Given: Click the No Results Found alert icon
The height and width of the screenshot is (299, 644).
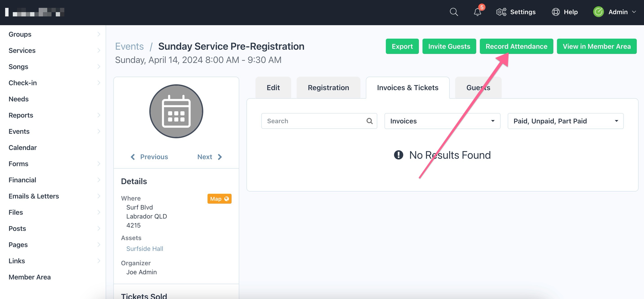Looking at the screenshot, I should point(398,155).
